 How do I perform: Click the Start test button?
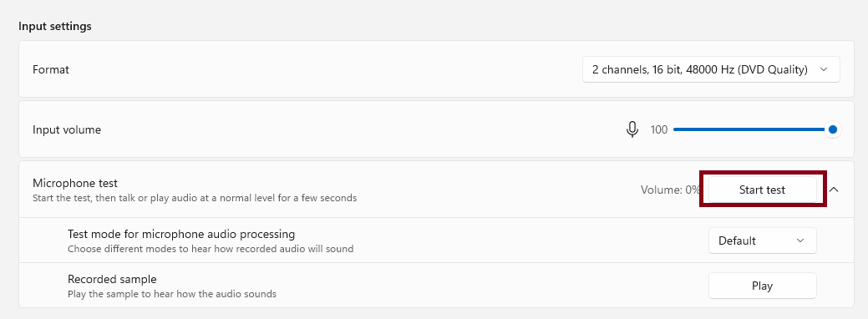click(762, 190)
